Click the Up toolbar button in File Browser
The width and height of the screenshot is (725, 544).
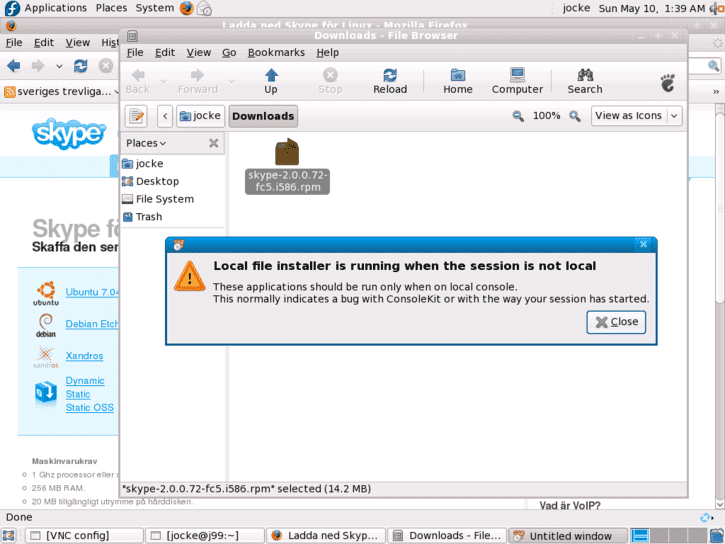(271, 81)
